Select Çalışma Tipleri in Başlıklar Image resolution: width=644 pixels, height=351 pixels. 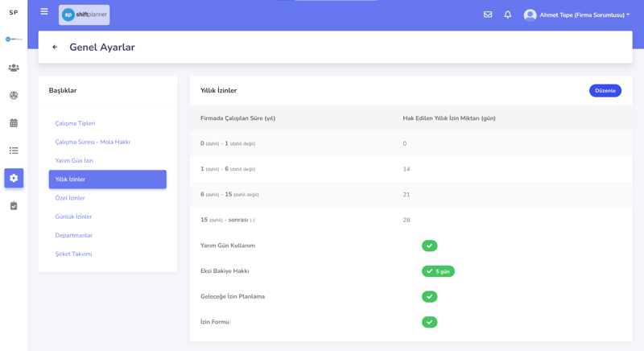(75, 123)
